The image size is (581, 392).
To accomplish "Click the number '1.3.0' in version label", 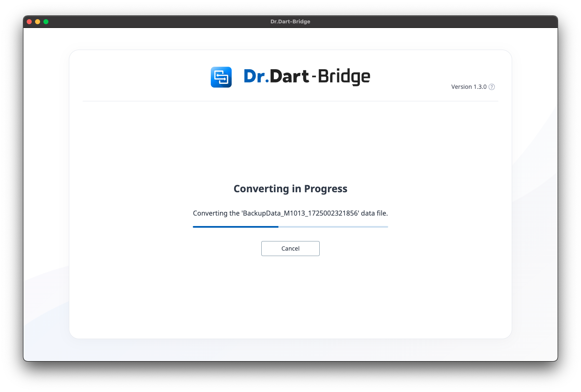I will [480, 87].
